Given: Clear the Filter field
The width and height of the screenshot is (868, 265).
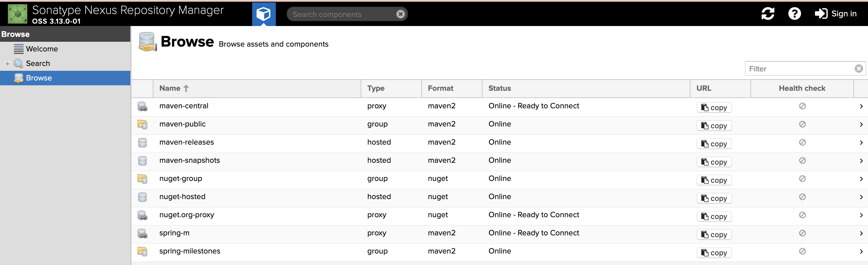Looking at the screenshot, I should click(x=859, y=69).
